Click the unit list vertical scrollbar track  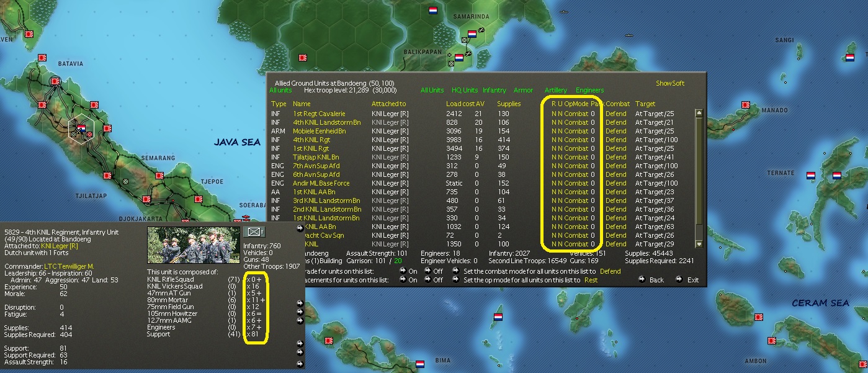[699, 179]
